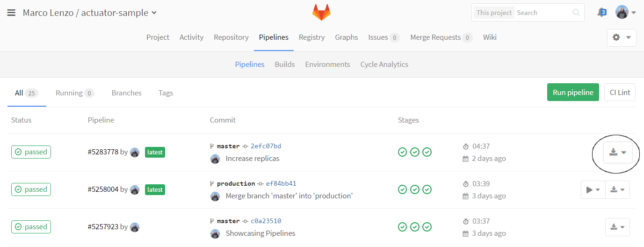
Task: Click author avatar beside pipeline #5283778
Action: [x=135, y=152]
